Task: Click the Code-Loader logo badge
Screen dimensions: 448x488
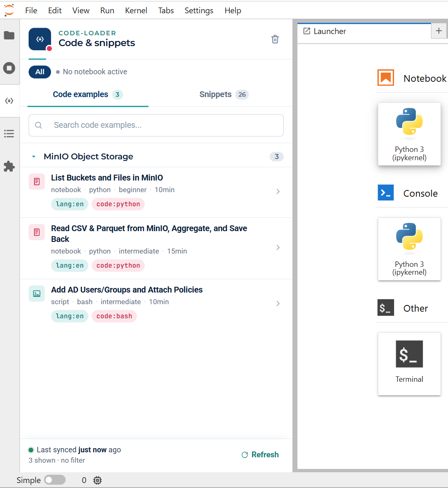Action: click(x=40, y=39)
